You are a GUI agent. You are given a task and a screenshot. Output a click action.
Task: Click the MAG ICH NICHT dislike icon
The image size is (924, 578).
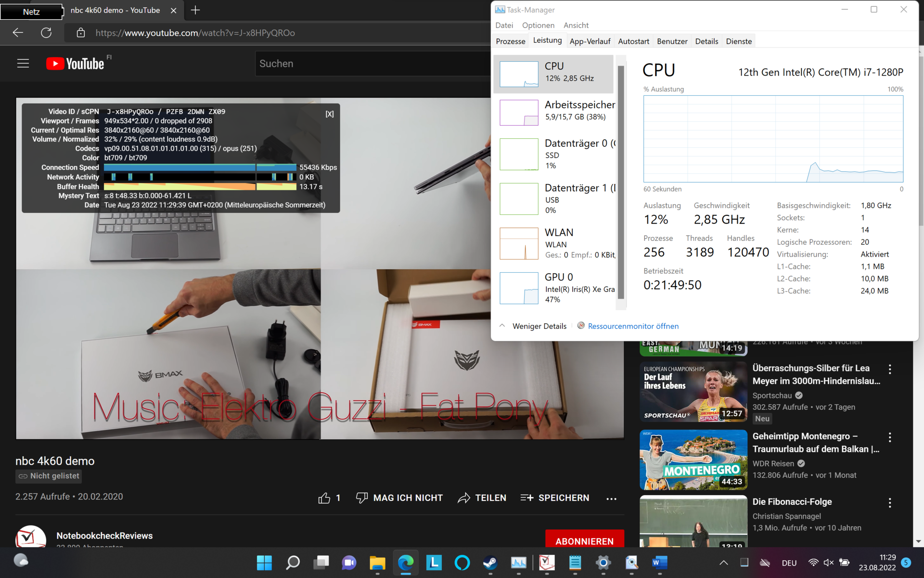coord(362,498)
